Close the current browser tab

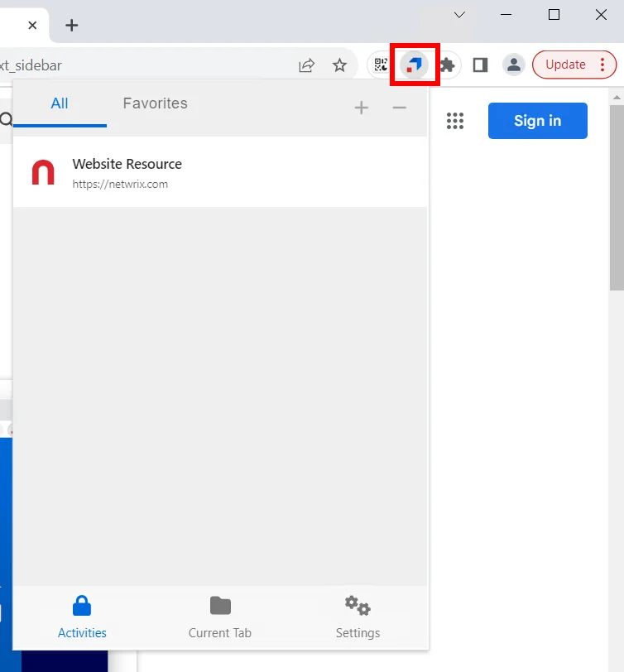pyautogui.click(x=32, y=26)
